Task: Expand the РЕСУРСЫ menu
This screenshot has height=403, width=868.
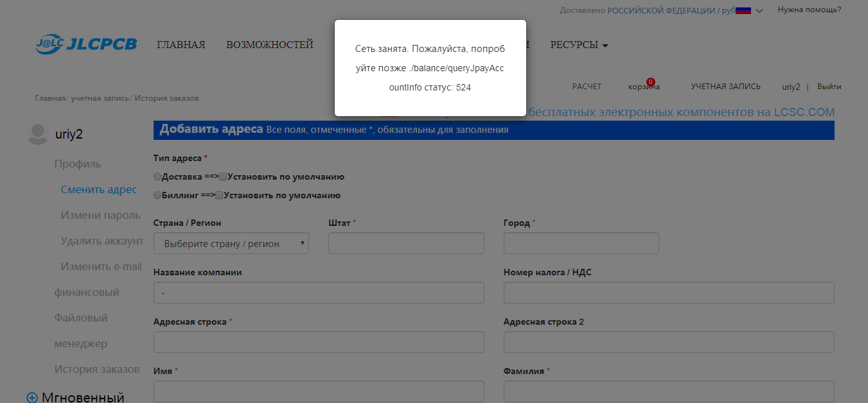Action: [x=579, y=45]
